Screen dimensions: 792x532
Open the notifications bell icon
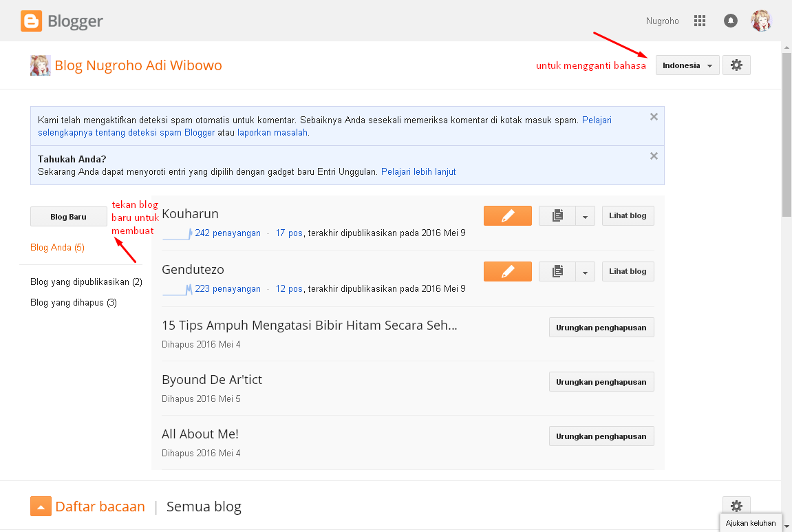[x=730, y=21]
